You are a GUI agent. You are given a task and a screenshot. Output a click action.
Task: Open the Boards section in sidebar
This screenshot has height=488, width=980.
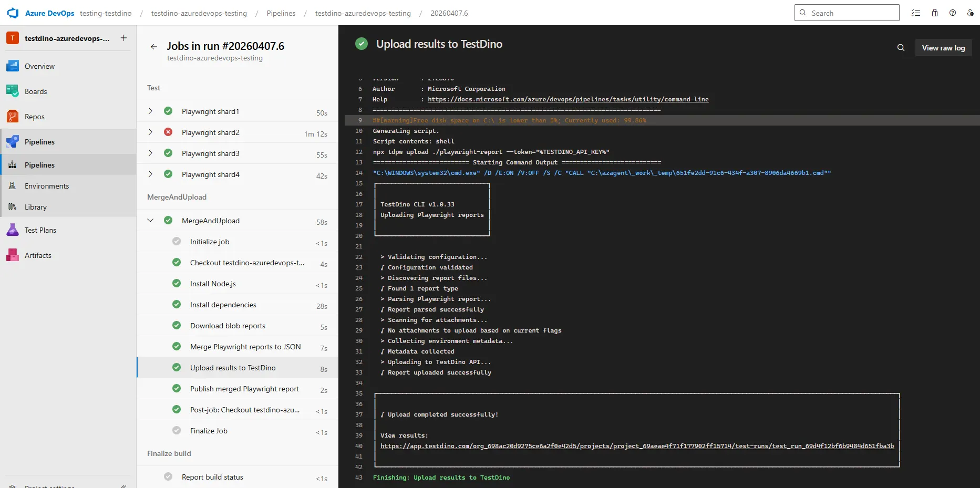(35, 91)
